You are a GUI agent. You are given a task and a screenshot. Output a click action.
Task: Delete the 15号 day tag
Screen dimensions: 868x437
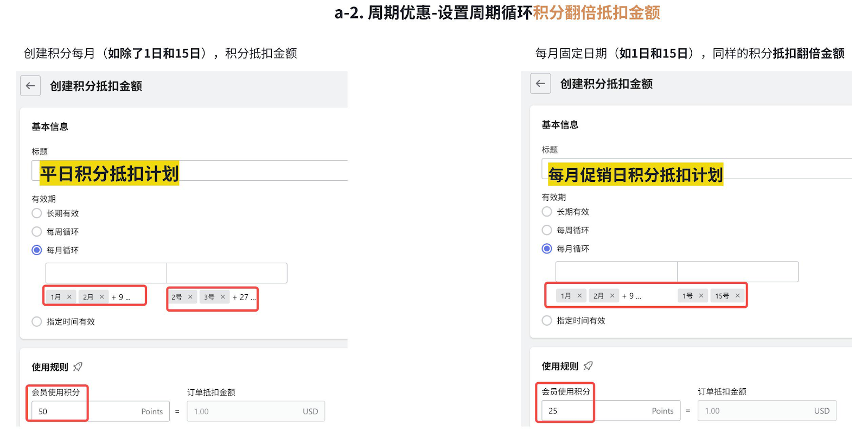[737, 296]
